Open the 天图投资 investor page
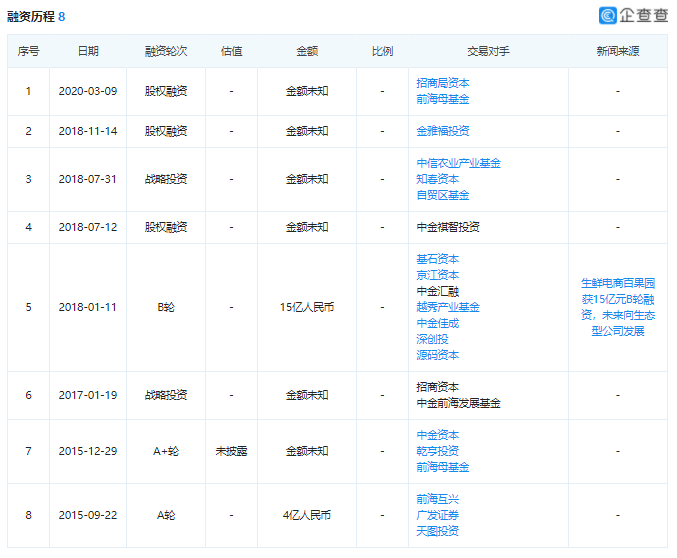The width and height of the screenshot is (677, 558). [x=438, y=531]
